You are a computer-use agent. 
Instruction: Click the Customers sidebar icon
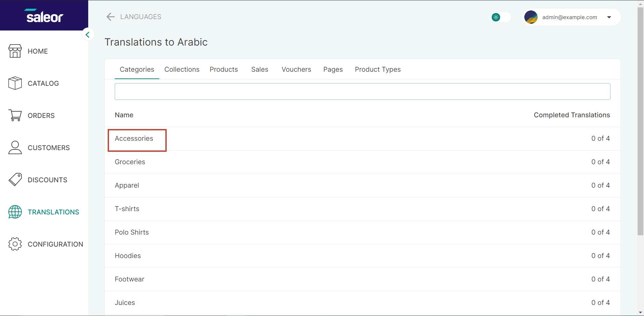pyautogui.click(x=15, y=147)
